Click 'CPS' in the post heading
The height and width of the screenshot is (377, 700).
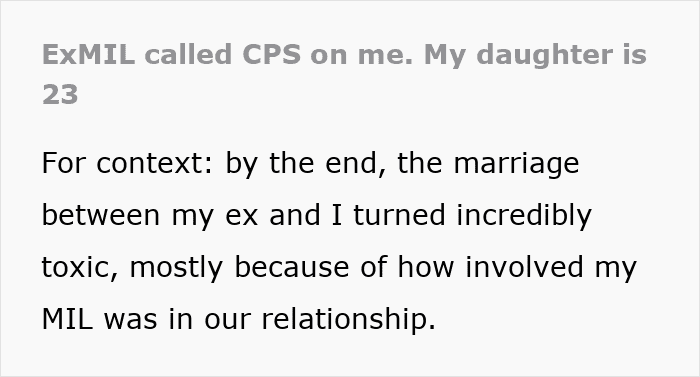(x=271, y=54)
